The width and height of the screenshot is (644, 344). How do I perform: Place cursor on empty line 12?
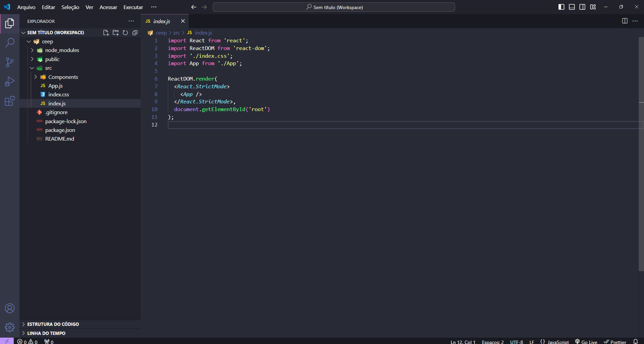403,125
